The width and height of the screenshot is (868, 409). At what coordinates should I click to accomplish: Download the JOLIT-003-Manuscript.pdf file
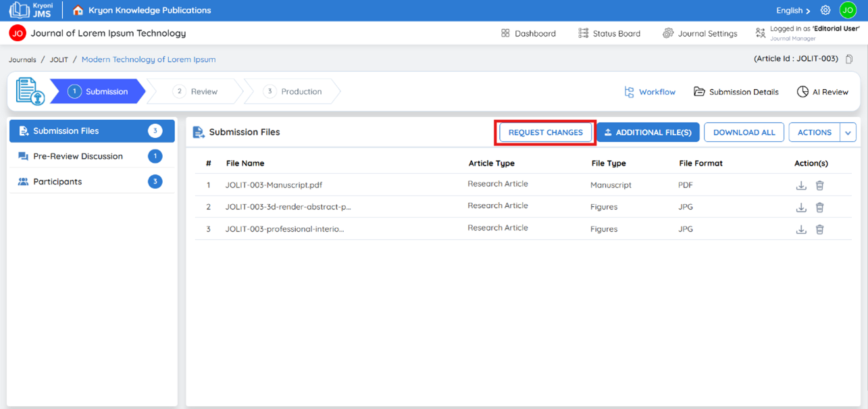(801, 185)
